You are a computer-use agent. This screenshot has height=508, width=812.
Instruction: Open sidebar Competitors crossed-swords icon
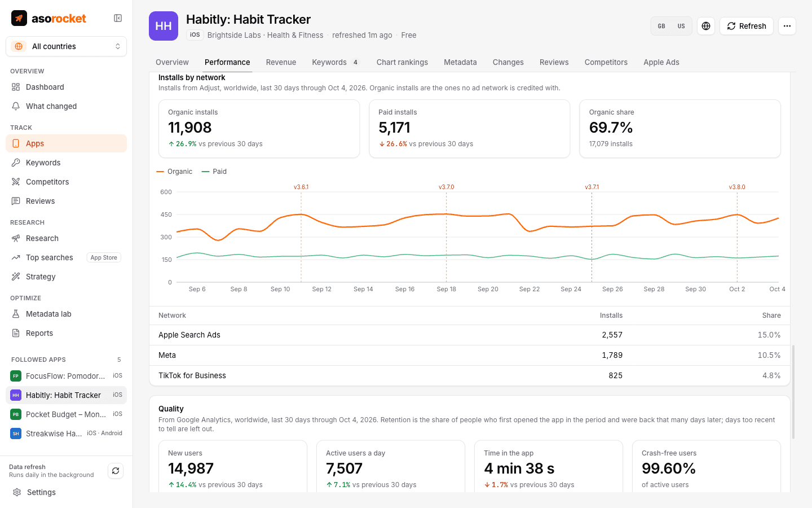(x=16, y=182)
